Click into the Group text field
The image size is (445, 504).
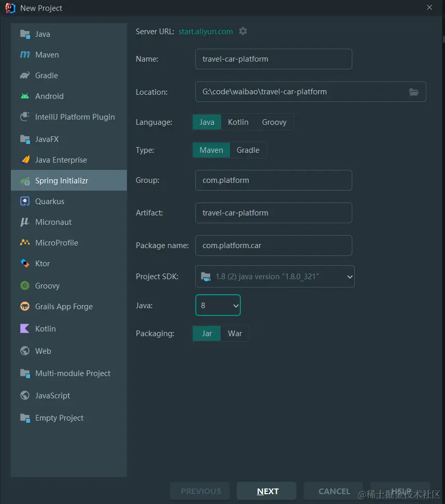pos(274,180)
